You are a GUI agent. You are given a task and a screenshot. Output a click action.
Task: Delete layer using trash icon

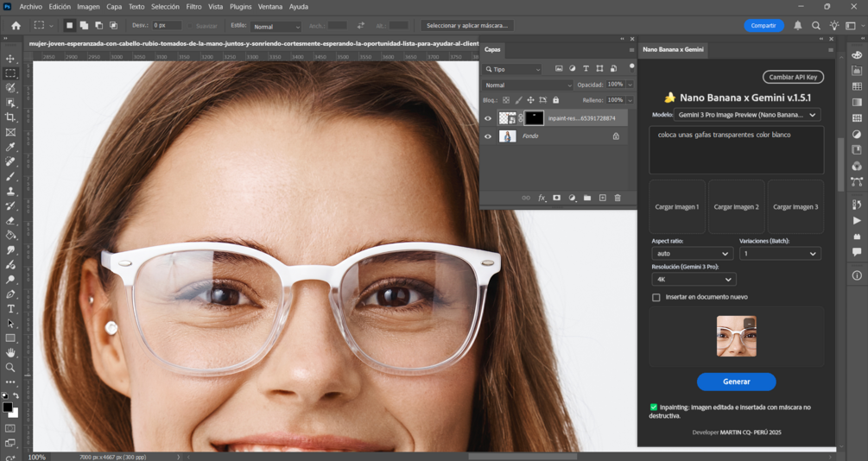click(618, 198)
